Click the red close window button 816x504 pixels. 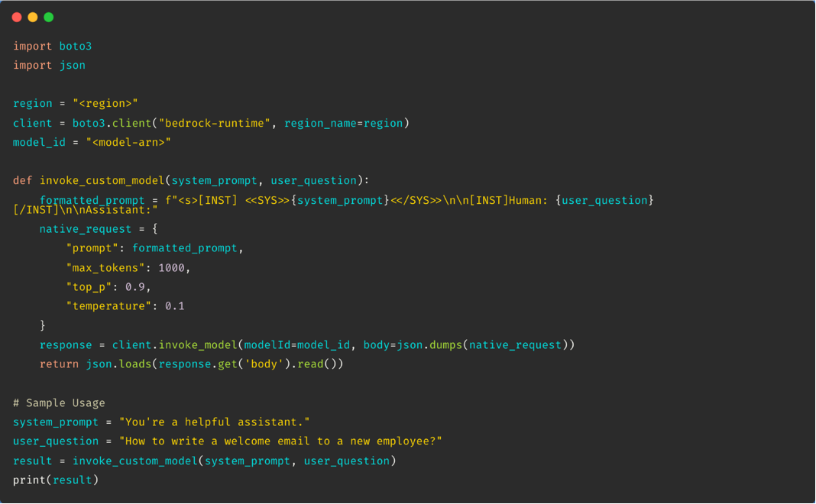(x=17, y=17)
